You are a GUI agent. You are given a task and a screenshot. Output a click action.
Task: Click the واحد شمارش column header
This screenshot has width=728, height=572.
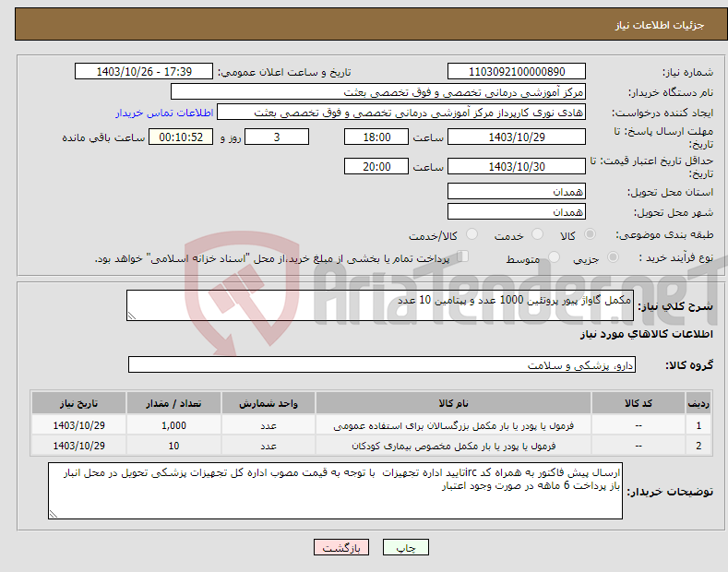point(269,403)
